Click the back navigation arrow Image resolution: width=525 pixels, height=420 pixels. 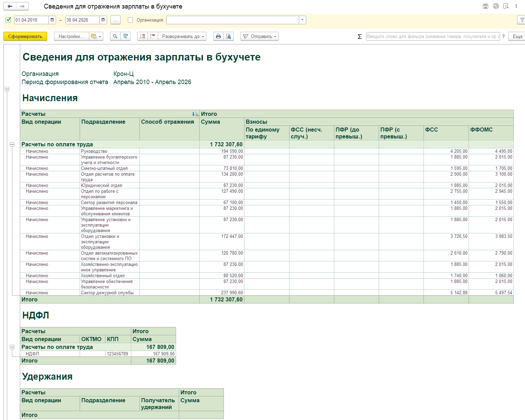(10, 6)
